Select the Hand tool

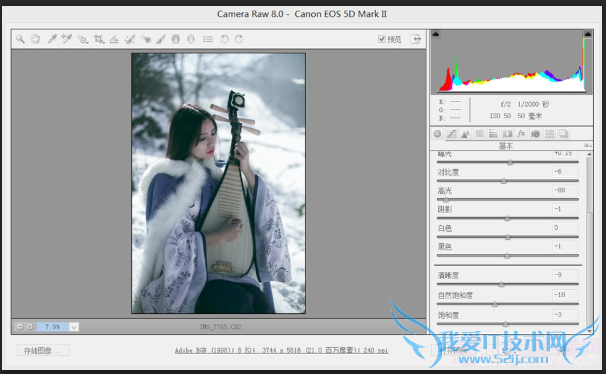click(x=36, y=39)
